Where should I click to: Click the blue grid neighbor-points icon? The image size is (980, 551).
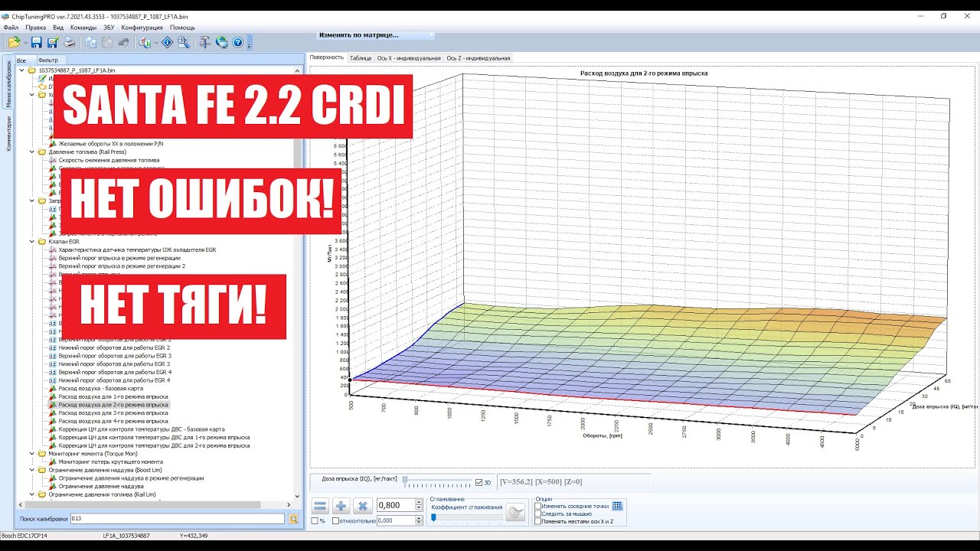tap(617, 506)
